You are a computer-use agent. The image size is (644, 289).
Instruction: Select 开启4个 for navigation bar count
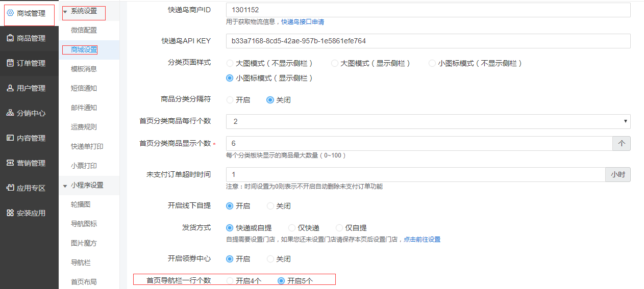point(230,281)
